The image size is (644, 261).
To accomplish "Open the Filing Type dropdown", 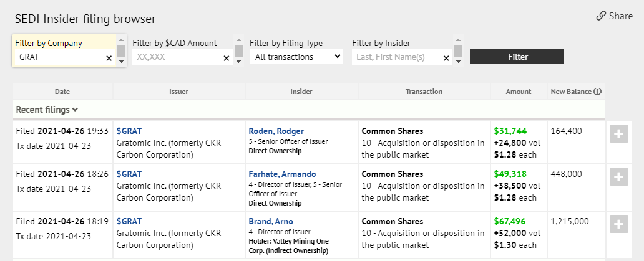I will tap(296, 57).
